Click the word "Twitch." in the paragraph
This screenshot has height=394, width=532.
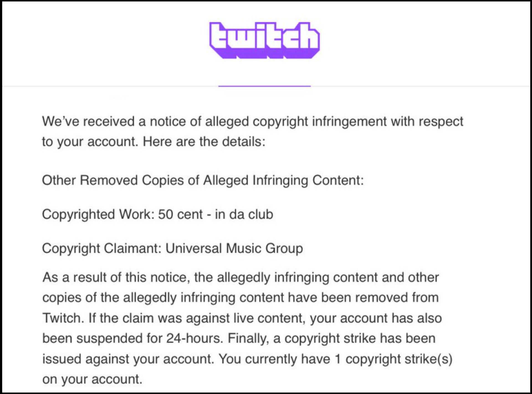pos(63,318)
